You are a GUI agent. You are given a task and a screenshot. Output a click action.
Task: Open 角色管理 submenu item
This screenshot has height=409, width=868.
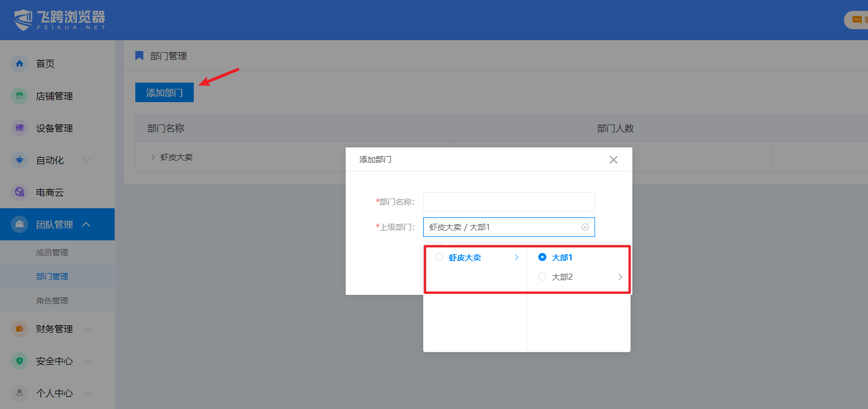[x=52, y=301]
